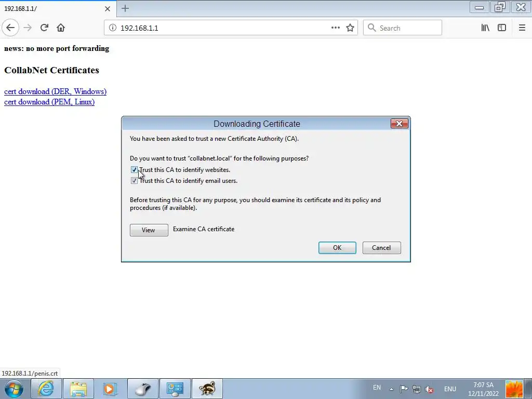The width and height of the screenshot is (532, 399).
Task: Show hidden system tray icons
Action: 391,389
